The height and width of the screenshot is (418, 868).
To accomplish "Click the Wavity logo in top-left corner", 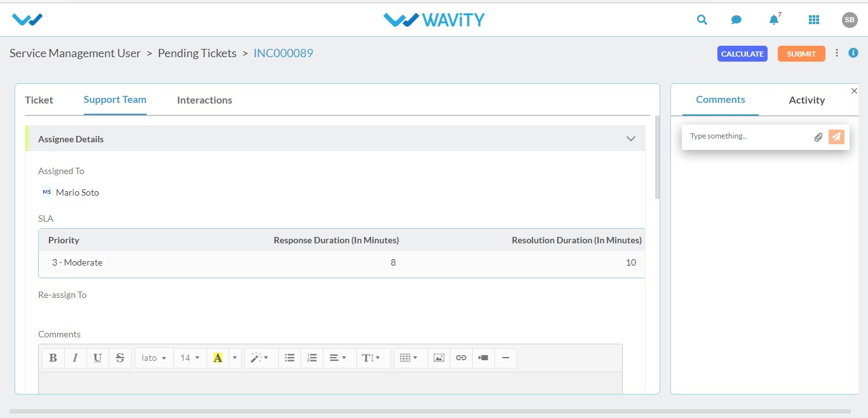I will pyautogui.click(x=27, y=20).
